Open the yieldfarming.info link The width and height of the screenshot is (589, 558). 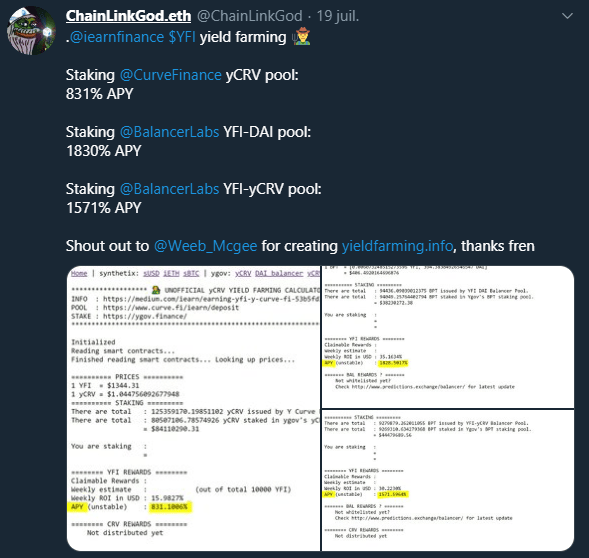397,246
